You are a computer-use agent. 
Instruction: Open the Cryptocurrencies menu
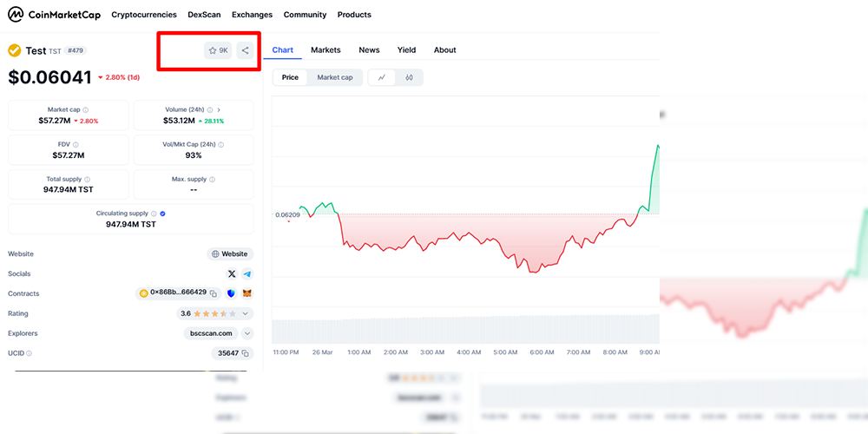[144, 15]
